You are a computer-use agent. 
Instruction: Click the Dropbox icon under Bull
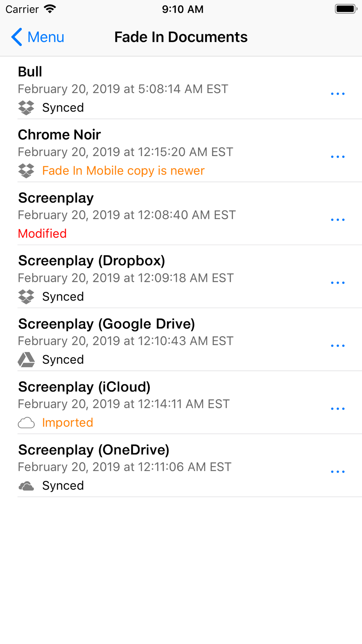tap(26, 108)
